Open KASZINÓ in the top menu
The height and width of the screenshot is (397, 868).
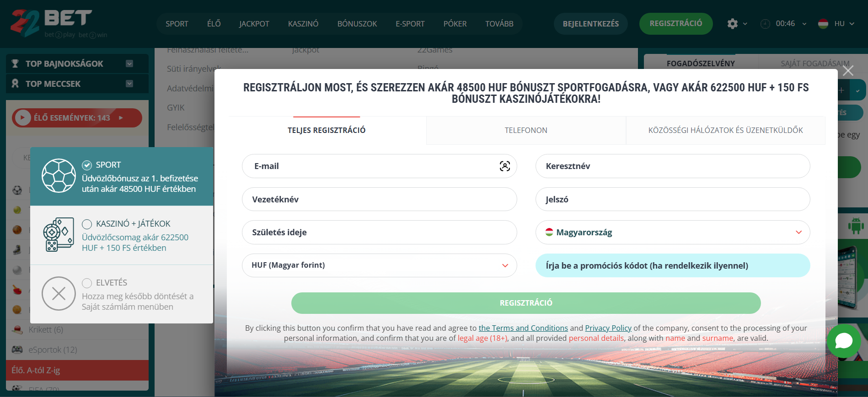pos(303,24)
